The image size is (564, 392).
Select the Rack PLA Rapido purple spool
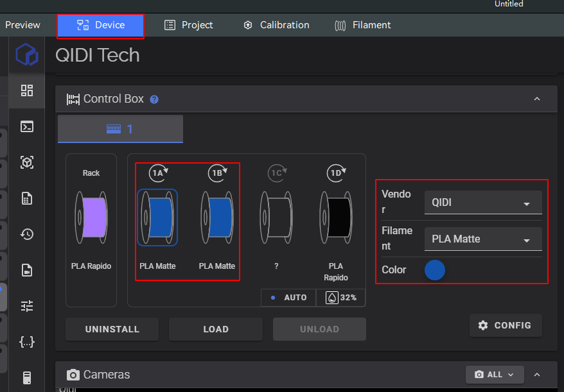[x=91, y=217]
